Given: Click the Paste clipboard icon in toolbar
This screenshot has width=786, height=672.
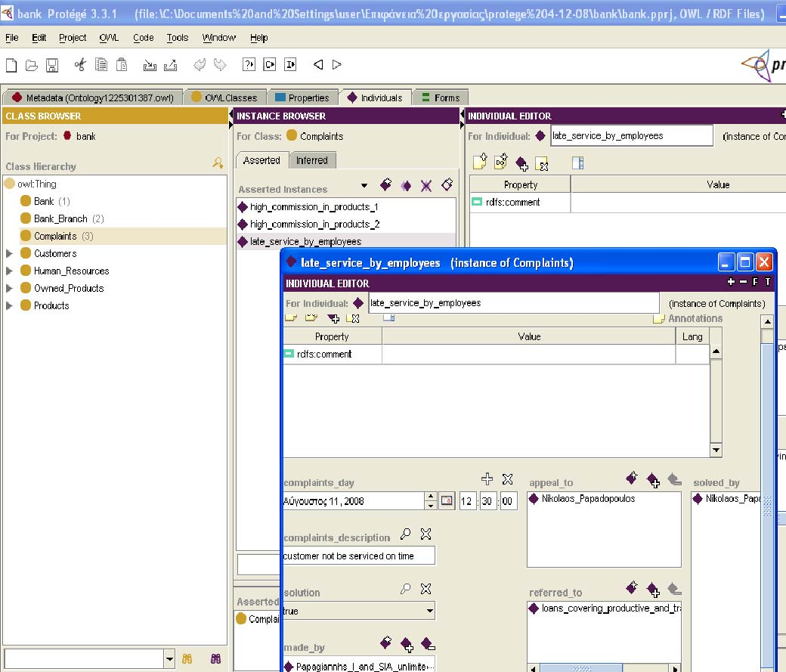Looking at the screenshot, I should tap(122, 65).
